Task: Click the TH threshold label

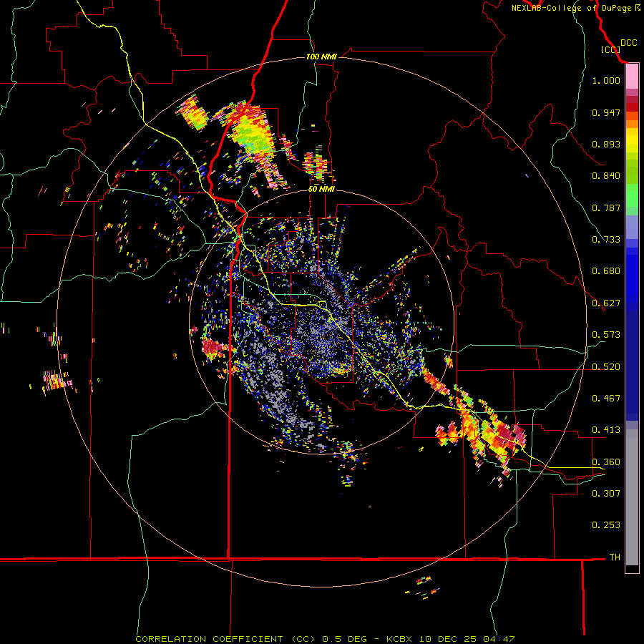Action: point(615,557)
